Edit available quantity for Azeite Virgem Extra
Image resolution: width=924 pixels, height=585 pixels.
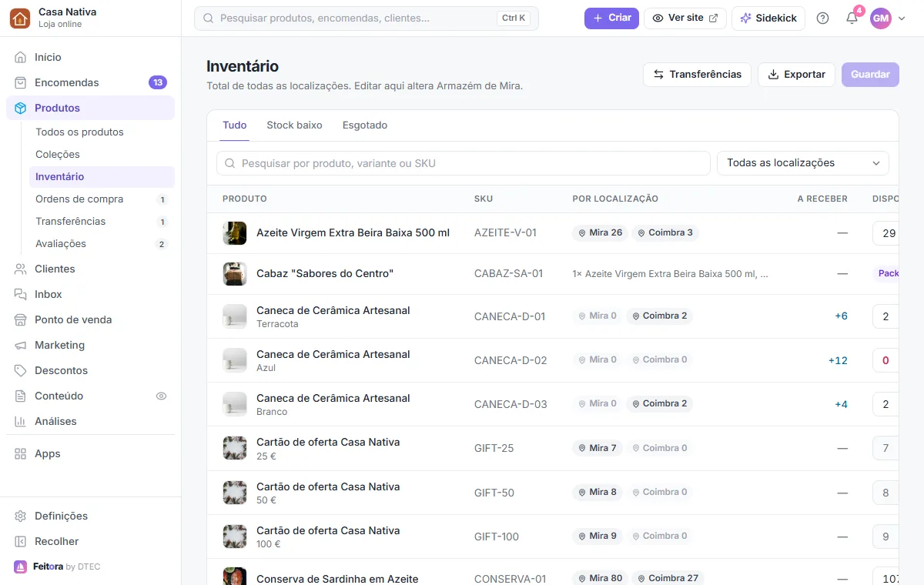[x=886, y=233]
